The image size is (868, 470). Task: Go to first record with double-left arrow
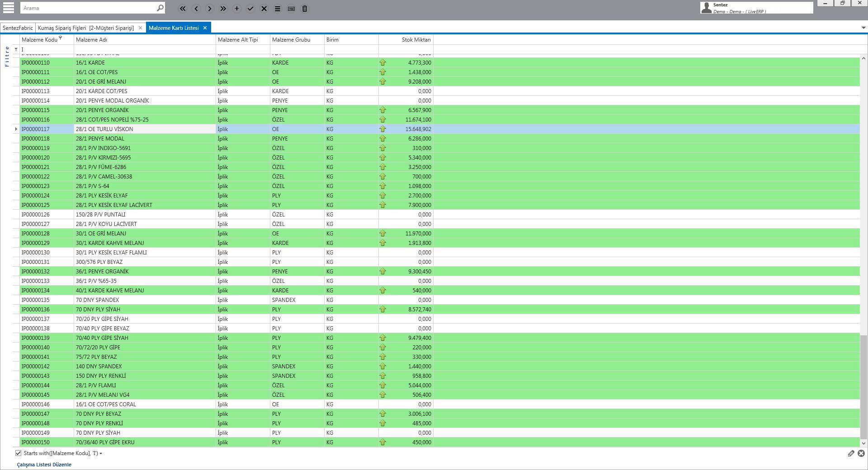pos(183,9)
